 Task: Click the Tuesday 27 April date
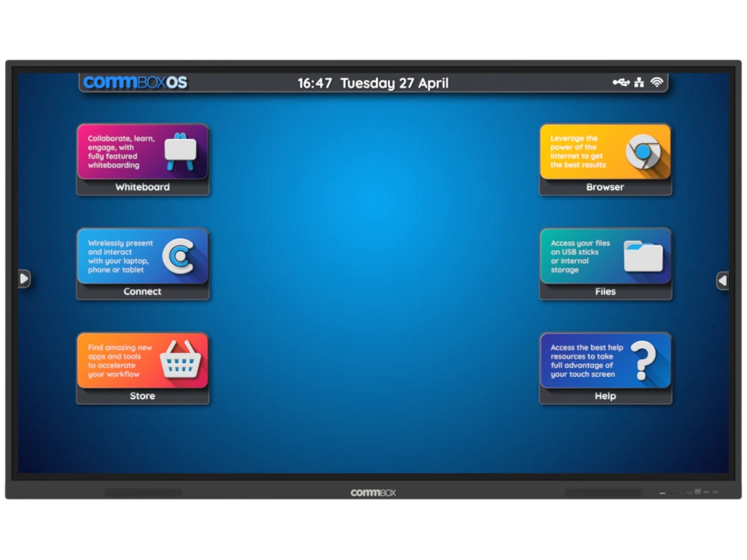click(394, 83)
